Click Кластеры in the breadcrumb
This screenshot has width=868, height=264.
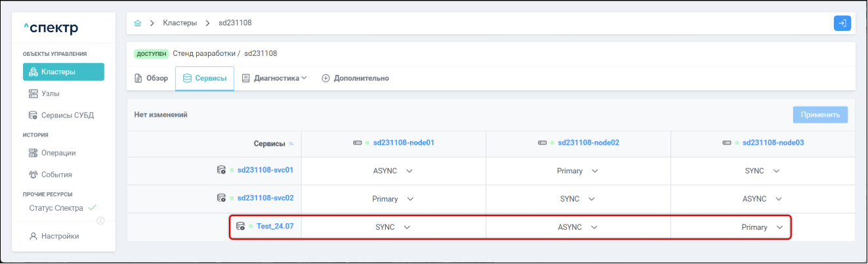[x=180, y=23]
